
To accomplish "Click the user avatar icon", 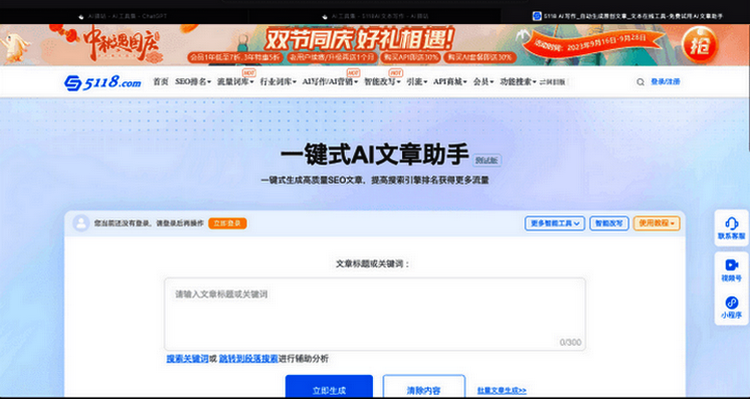I will (81, 223).
